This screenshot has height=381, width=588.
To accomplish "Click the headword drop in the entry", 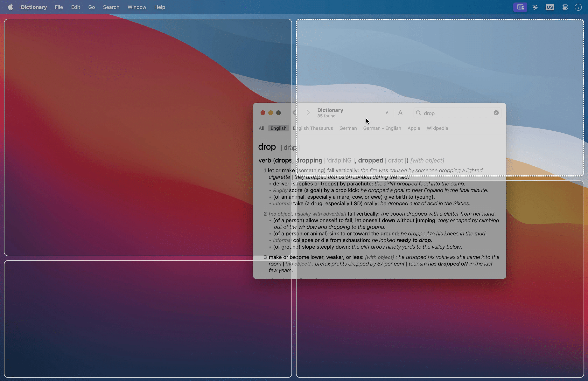I will (267, 147).
